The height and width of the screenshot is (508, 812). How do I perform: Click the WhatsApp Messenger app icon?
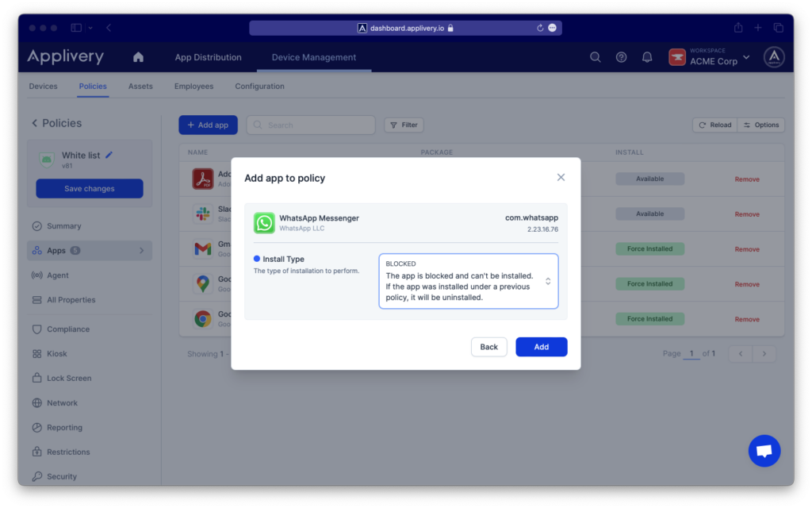[x=264, y=223]
